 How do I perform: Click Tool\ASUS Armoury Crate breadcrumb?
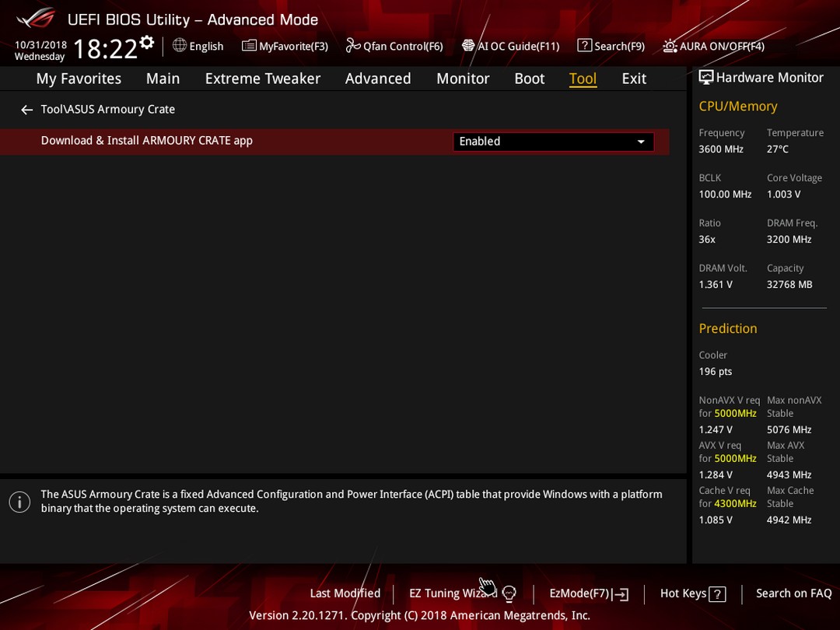tap(108, 110)
